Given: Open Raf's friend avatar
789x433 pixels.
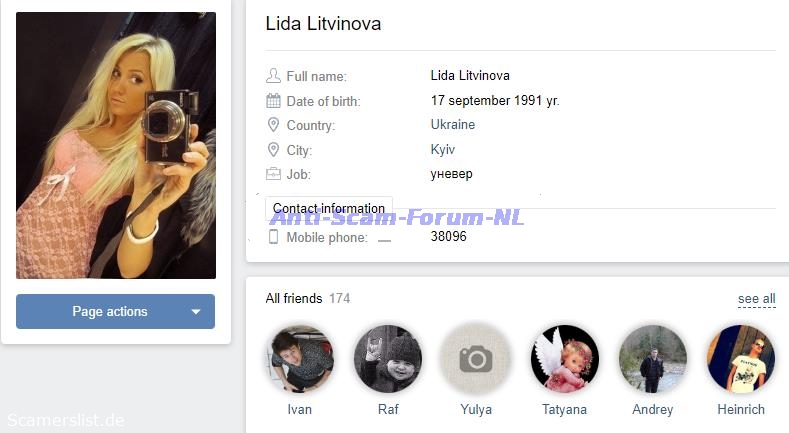Looking at the screenshot, I should 387,359.
